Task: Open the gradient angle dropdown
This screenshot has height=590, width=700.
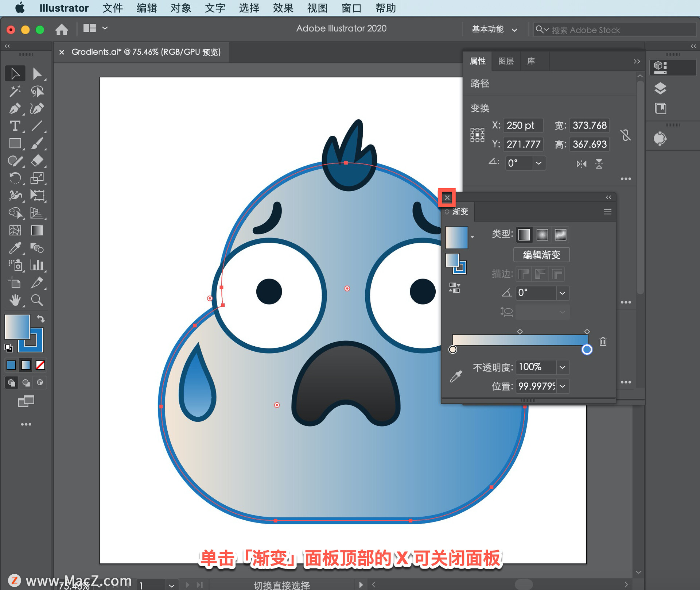Action: pyautogui.click(x=563, y=293)
